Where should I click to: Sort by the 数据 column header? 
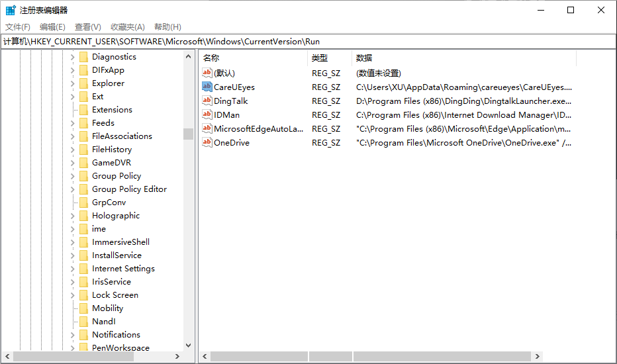click(464, 58)
